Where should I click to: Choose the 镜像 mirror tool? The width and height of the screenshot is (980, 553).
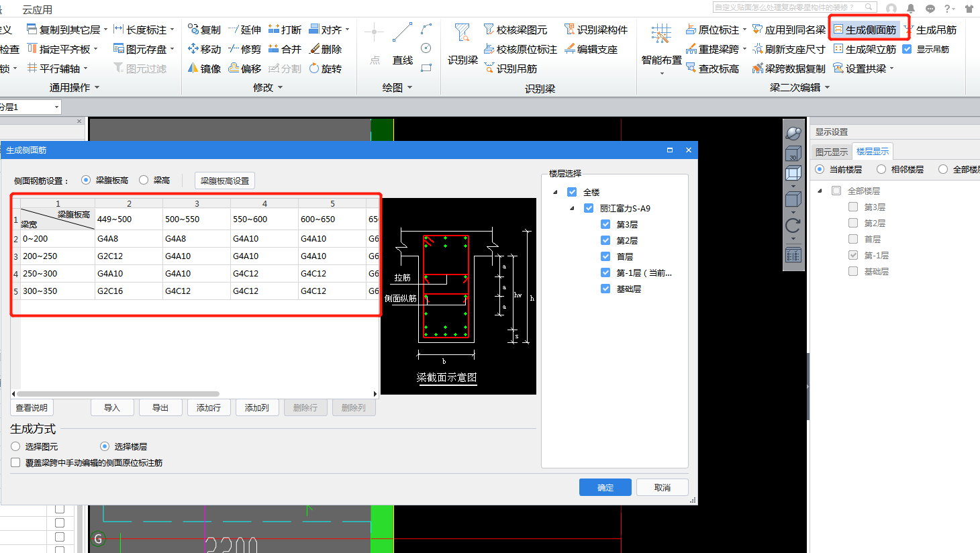coord(205,68)
